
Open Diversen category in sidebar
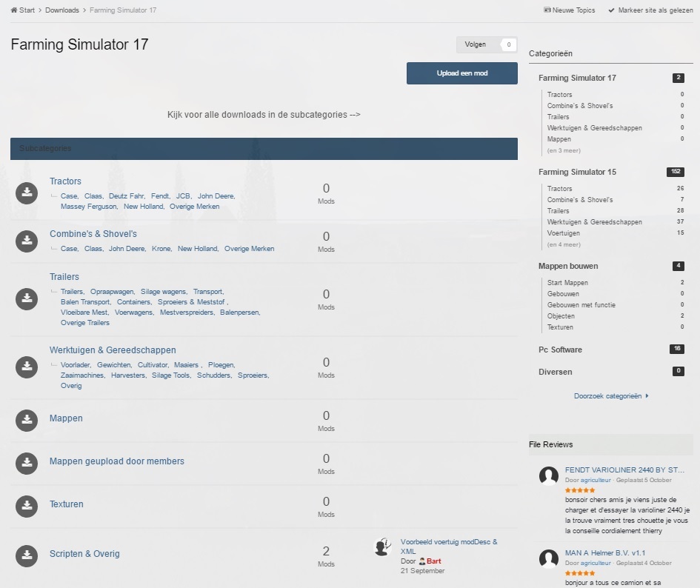tap(556, 372)
